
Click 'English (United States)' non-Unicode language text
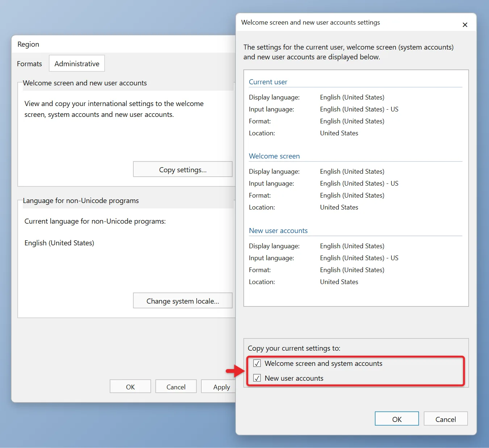pyautogui.click(x=59, y=243)
